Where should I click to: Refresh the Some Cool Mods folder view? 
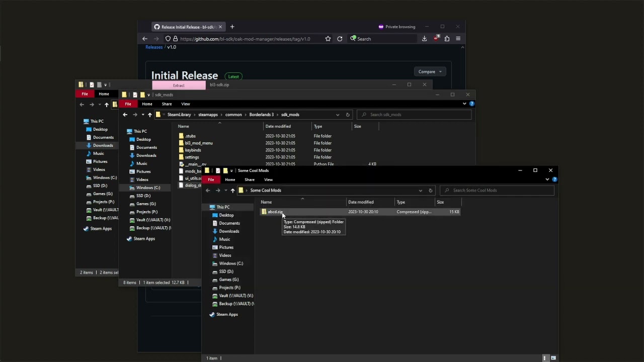click(430, 191)
